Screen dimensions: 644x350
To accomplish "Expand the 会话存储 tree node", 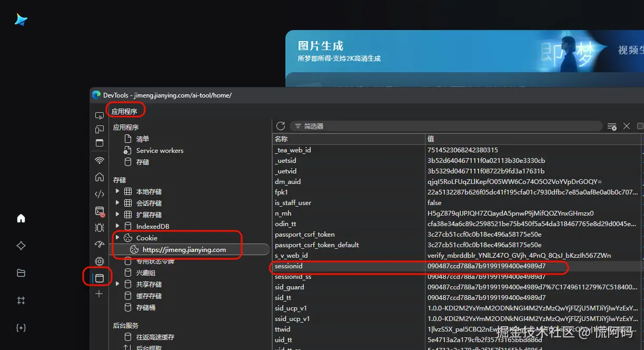I will (x=117, y=203).
